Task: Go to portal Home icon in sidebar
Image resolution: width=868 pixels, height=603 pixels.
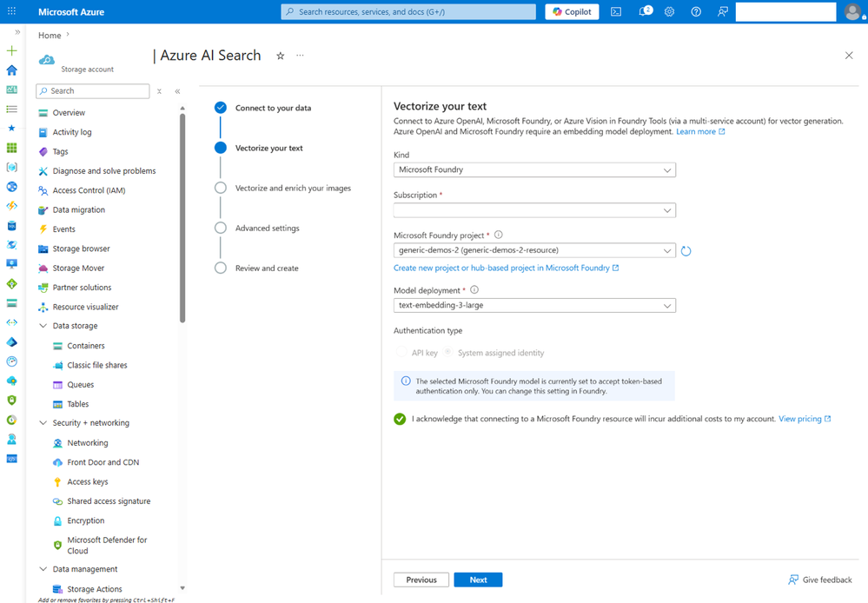Action: tap(11, 70)
